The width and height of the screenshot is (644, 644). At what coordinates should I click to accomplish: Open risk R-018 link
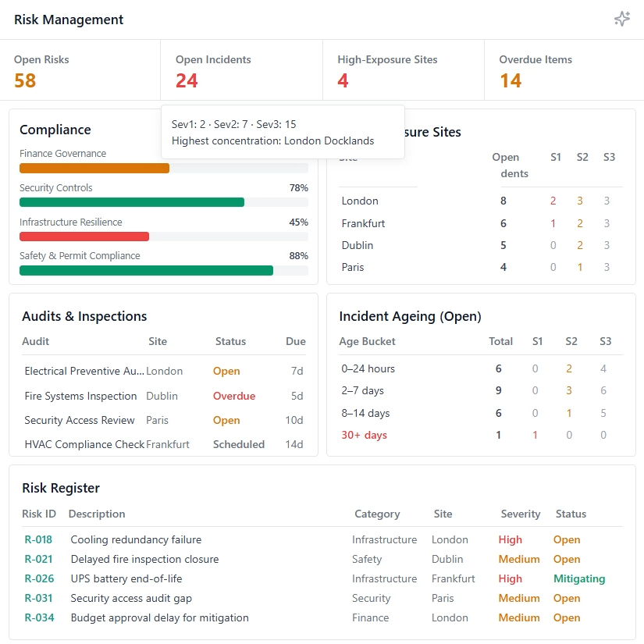coord(39,539)
